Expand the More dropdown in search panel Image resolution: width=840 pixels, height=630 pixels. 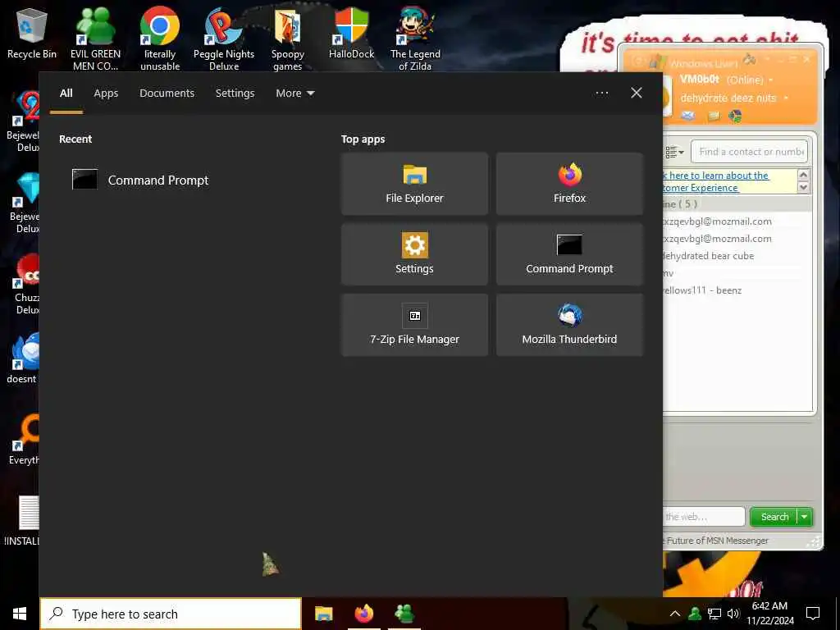294,94
